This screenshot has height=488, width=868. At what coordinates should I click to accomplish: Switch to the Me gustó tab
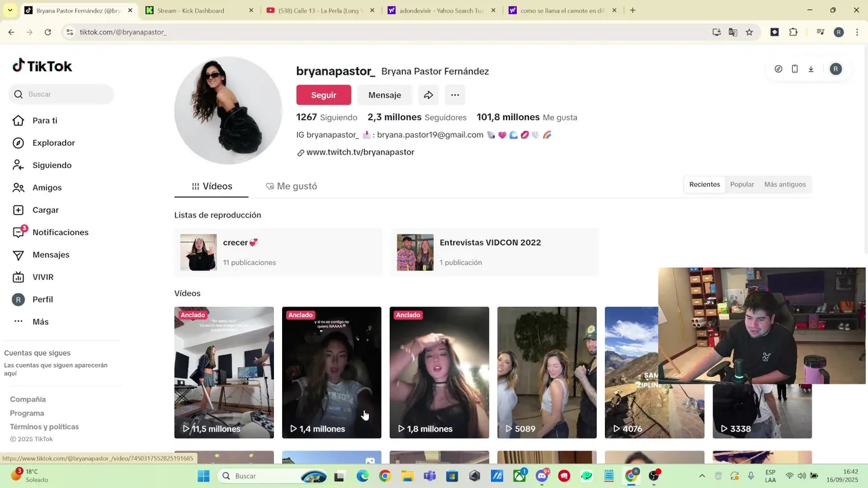pyautogui.click(x=292, y=186)
